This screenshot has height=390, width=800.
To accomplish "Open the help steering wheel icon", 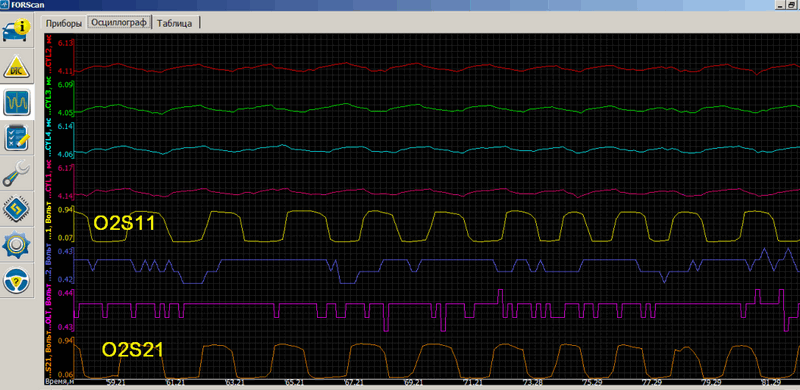I will coord(17,280).
